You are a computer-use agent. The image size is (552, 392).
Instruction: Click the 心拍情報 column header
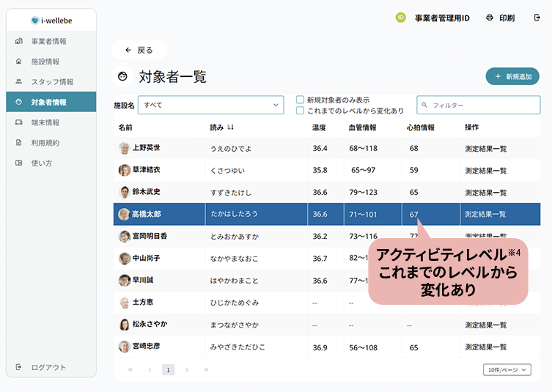click(421, 127)
